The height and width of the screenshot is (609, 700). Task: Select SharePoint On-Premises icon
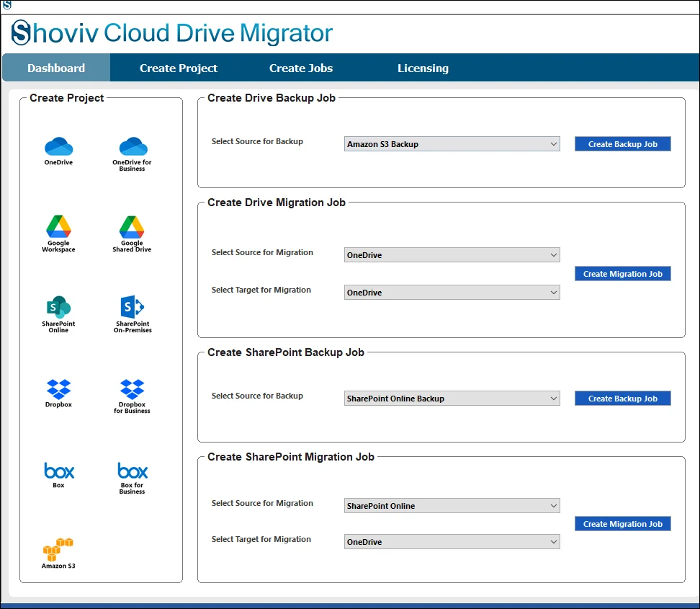(132, 314)
